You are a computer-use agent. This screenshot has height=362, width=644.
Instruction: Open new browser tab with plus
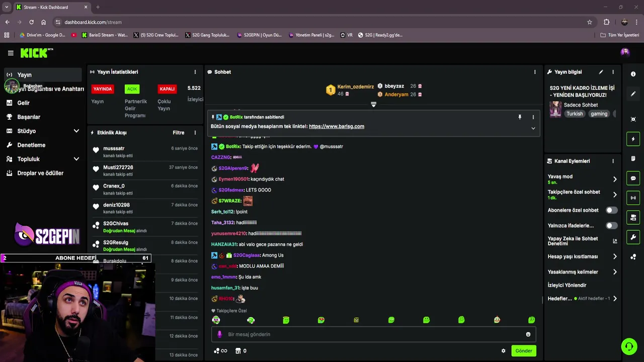(98, 7)
